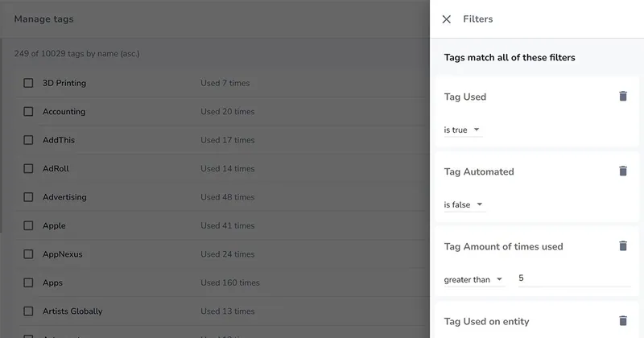Click the Tag Amount of times used label
Image resolution: width=644 pixels, height=338 pixels.
pos(504,246)
